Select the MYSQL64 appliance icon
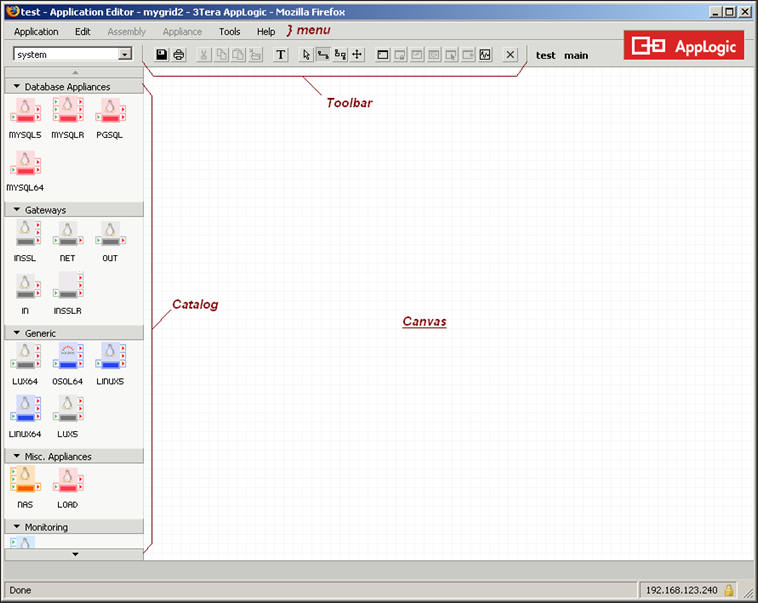This screenshot has width=758, height=603. [x=25, y=163]
